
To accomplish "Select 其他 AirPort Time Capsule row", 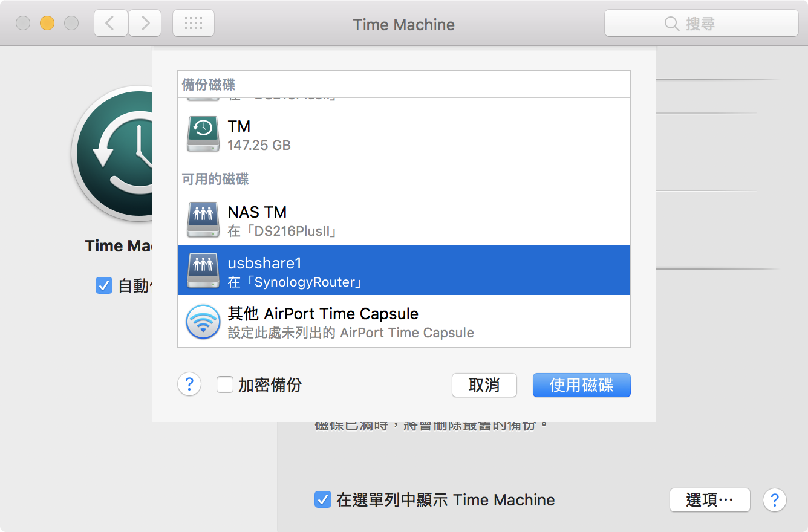I will tap(403, 322).
